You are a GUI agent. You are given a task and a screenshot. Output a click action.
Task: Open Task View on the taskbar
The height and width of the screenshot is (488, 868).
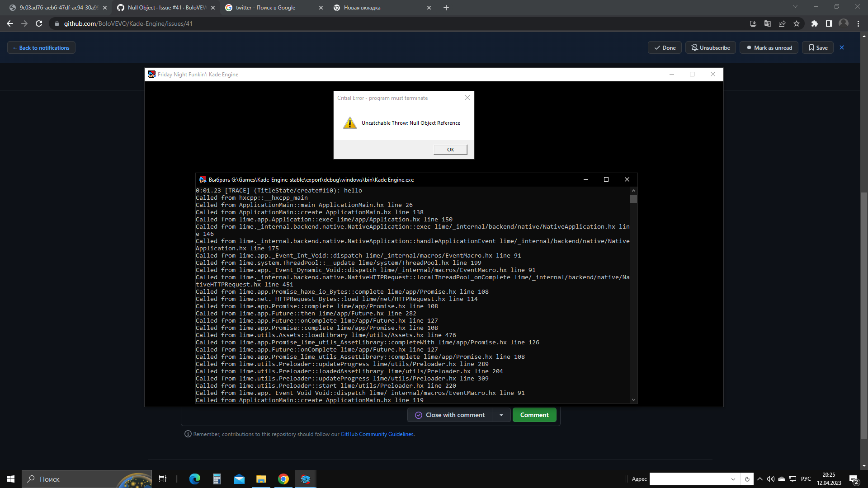[163, 479]
